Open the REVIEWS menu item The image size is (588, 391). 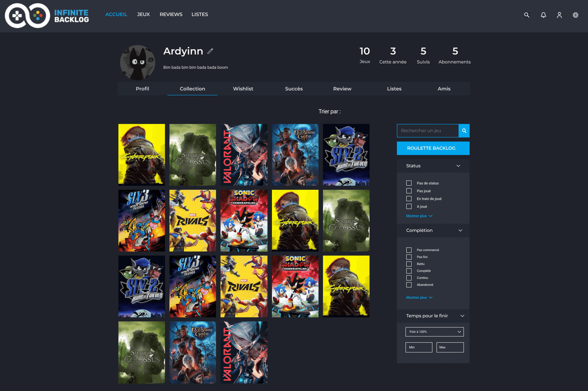click(171, 14)
